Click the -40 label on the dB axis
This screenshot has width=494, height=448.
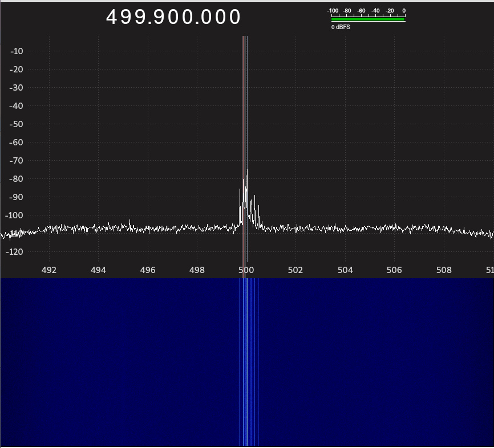click(17, 106)
